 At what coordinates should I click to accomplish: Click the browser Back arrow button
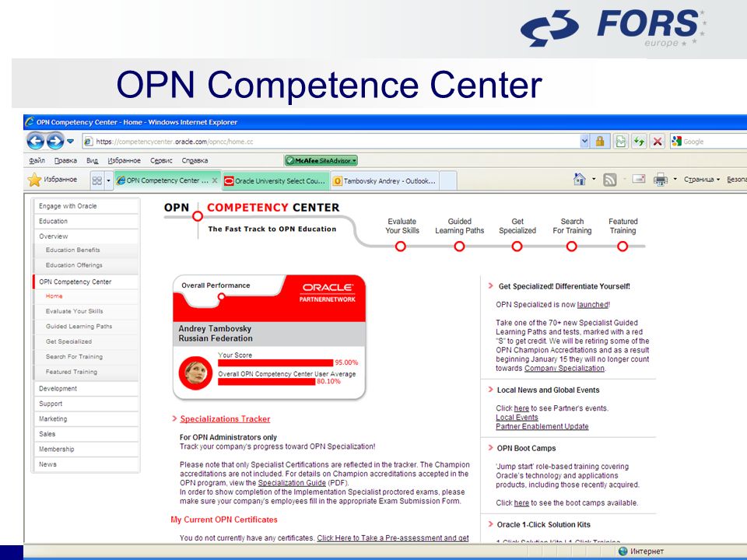[36, 142]
